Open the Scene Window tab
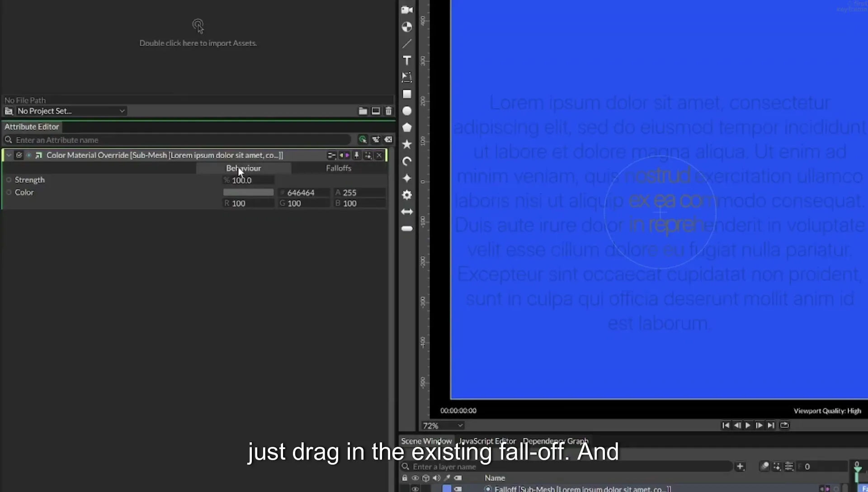This screenshot has height=492, width=868. coord(426,441)
